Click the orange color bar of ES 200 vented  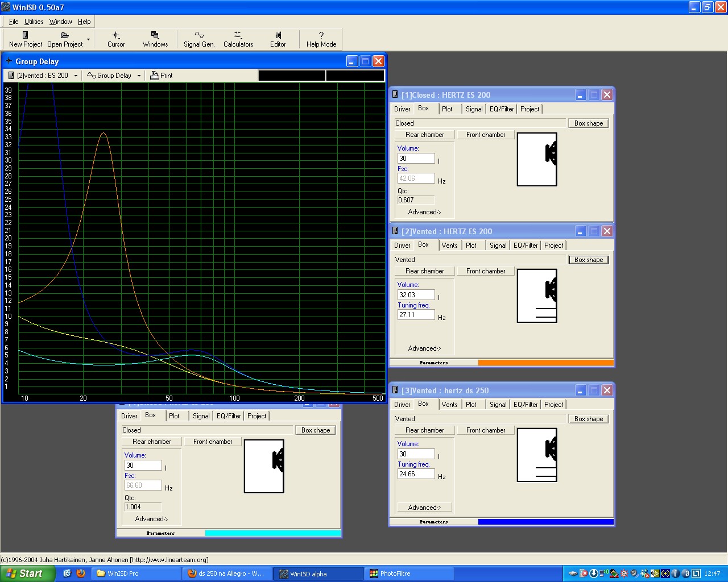[545, 363]
